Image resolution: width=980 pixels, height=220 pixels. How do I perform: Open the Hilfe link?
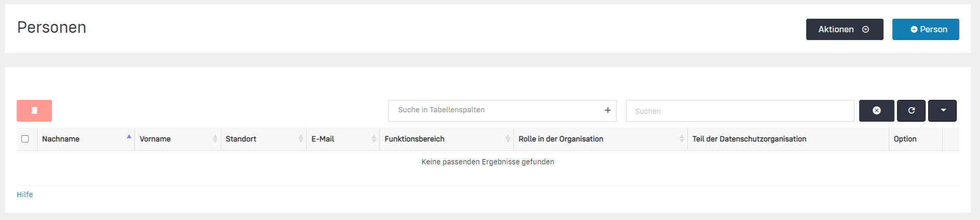[x=25, y=195]
